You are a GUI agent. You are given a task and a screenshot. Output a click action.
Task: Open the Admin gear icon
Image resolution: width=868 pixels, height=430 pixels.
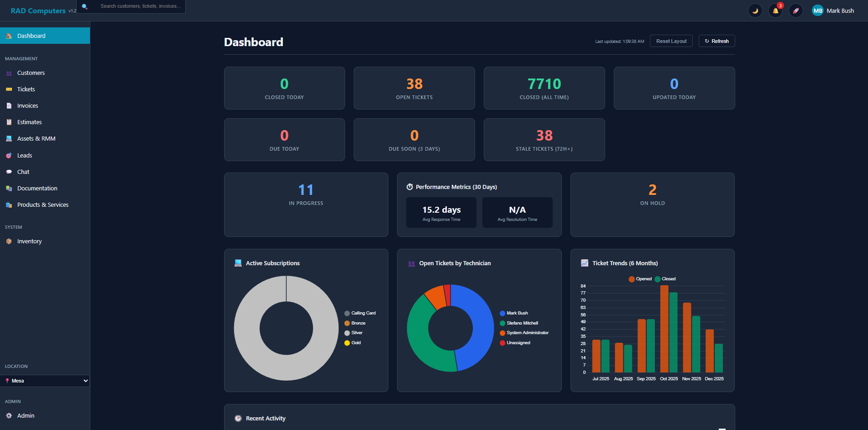[9, 416]
